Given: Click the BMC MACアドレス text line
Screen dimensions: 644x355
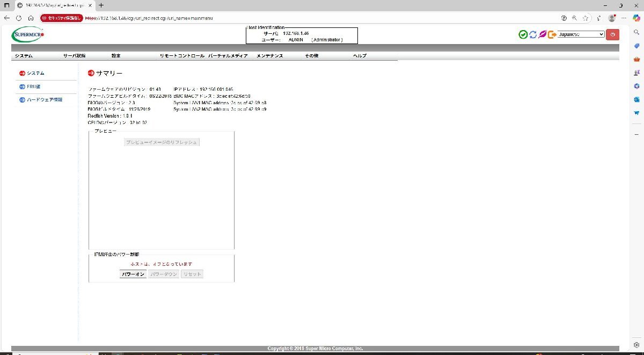Looking at the screenshot, I should point(212,96).
